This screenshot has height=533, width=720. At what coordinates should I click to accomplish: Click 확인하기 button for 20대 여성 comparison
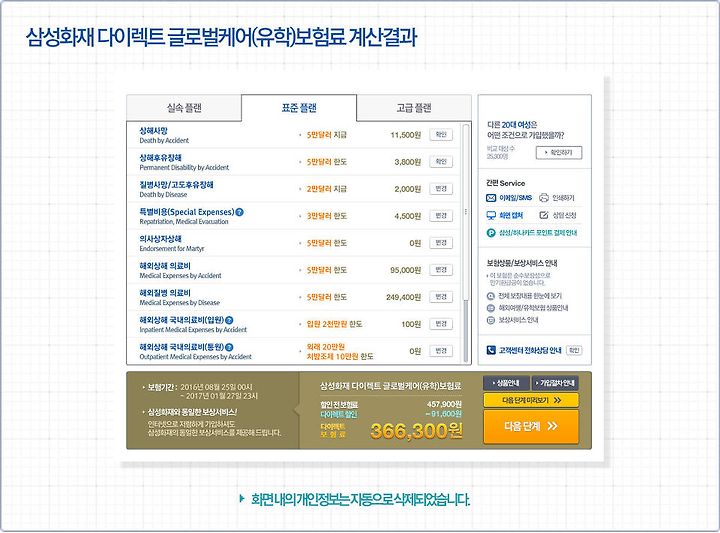click(559, 152)
